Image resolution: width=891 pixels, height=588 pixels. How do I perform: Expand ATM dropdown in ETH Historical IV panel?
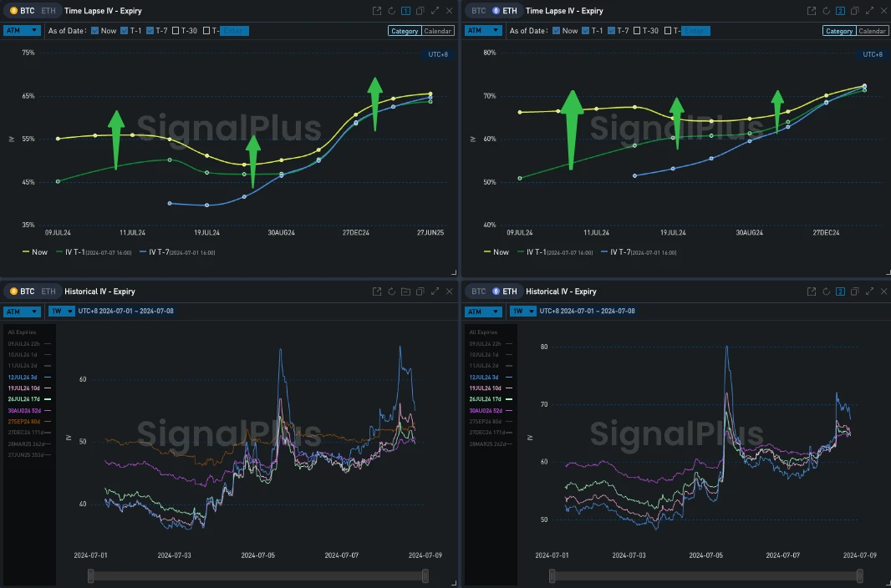pyautogui.click(x=486, y=312)
